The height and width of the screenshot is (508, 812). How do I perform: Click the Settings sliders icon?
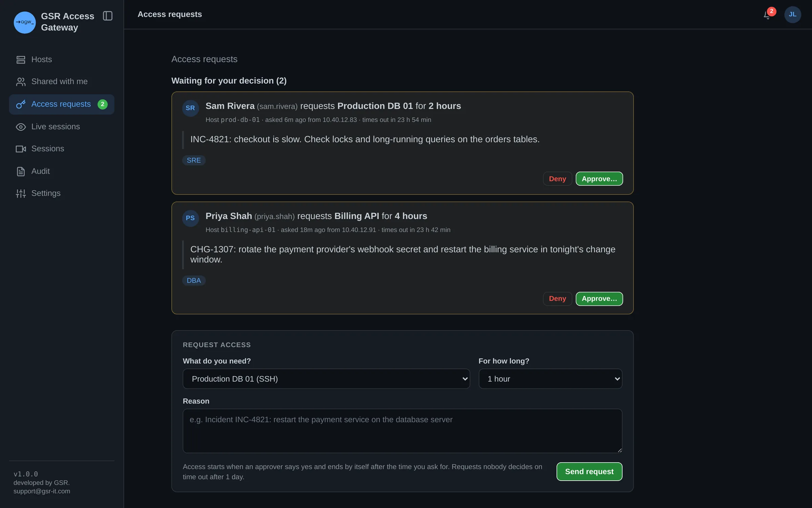click(x=21, y=193)
